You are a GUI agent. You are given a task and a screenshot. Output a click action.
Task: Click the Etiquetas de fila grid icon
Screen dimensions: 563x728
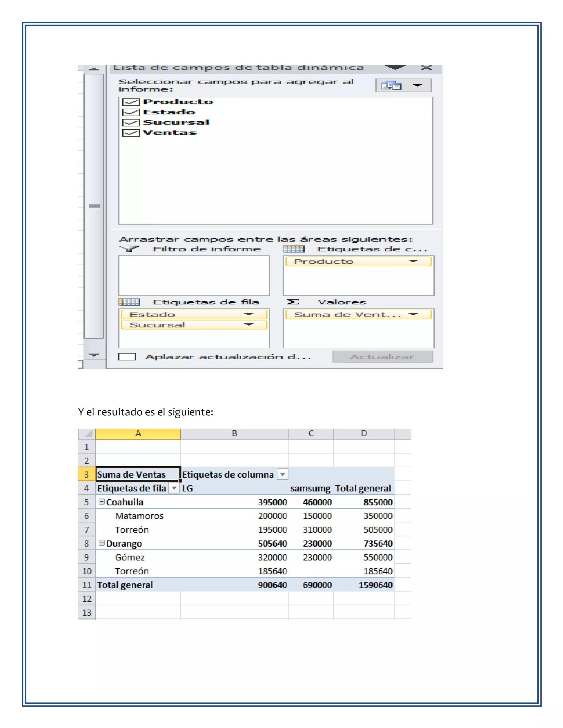click(129, 302)
